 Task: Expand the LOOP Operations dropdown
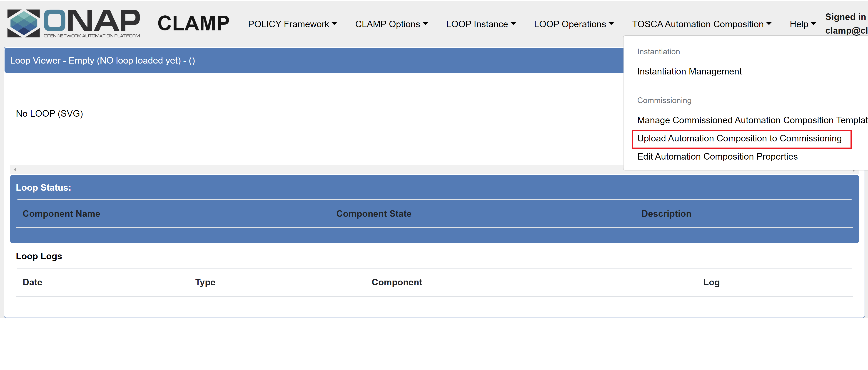[x=574, y=24]
